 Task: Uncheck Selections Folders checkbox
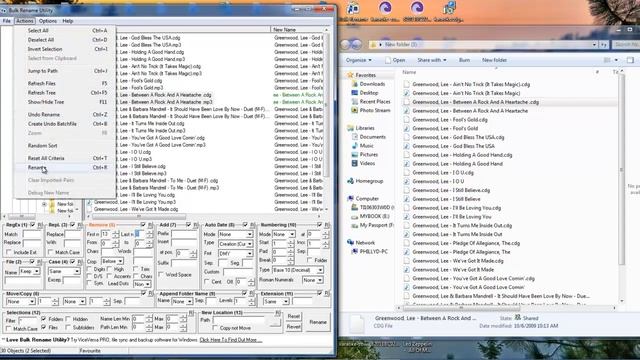point(44,319)
